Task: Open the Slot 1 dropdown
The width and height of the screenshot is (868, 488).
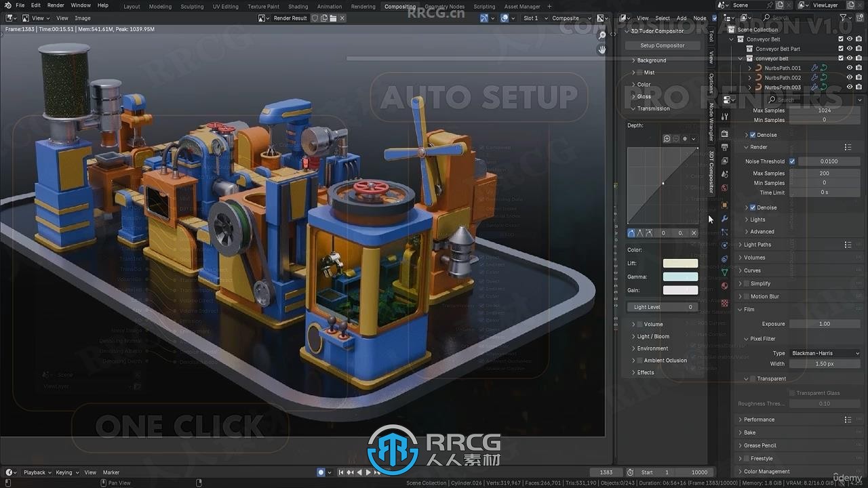Action: pos(535,18)
